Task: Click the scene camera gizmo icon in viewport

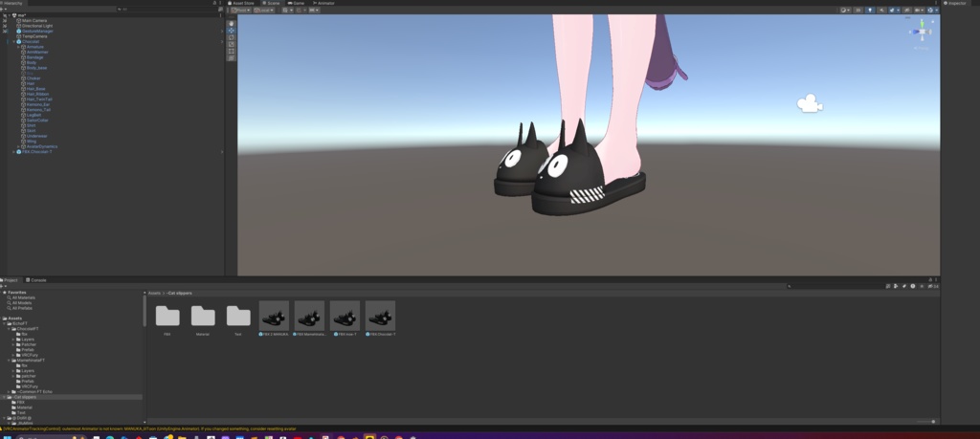Action: (x=810, y=103)
